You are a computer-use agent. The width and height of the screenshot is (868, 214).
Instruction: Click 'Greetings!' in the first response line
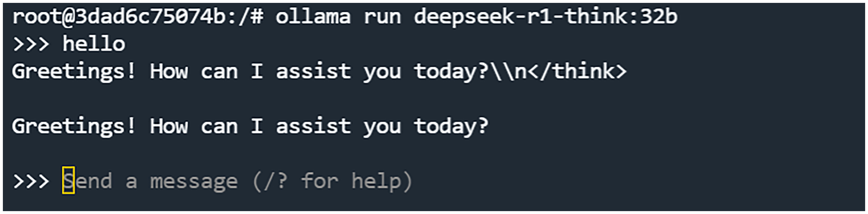click(74, 71)
